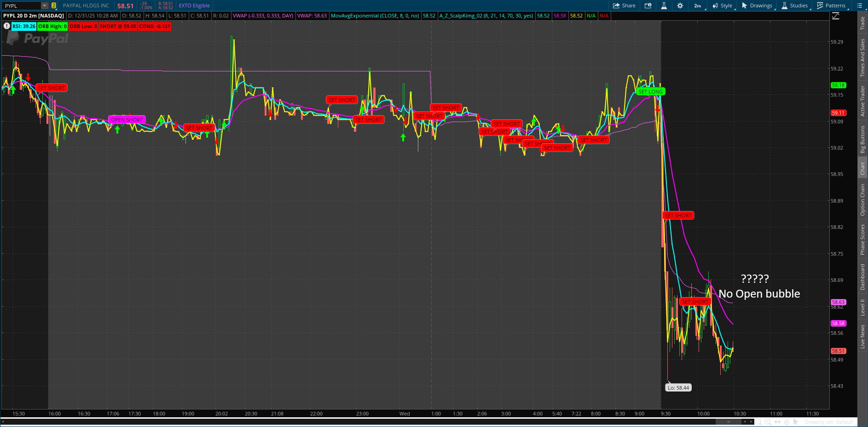Screen dimensions: 868x427
Task: Open chart settings gear icon
Action: tap(680, 6)
